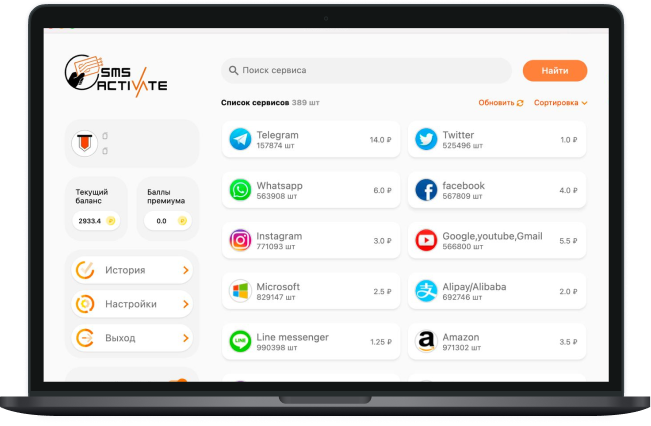Click the Telegram service icon
The image size is (651, 426).
(240, 140)
